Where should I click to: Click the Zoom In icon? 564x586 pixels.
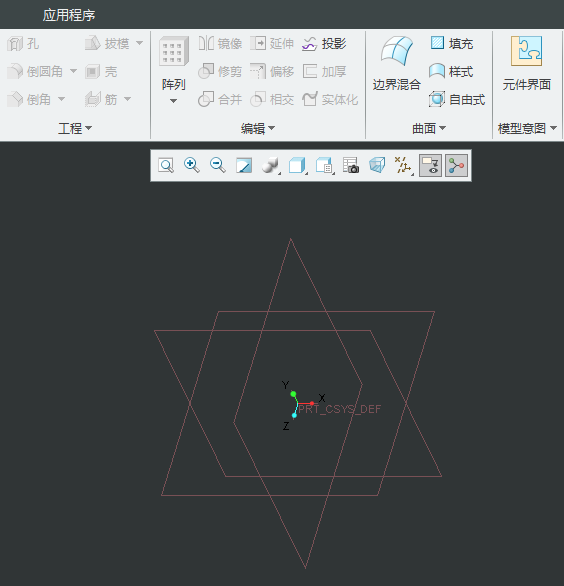(192, 165)
